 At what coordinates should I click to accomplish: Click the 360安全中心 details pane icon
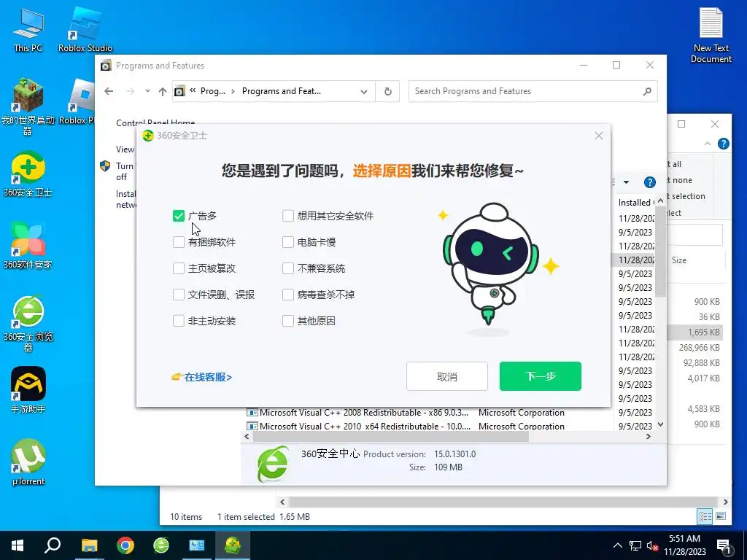[273, 463]
